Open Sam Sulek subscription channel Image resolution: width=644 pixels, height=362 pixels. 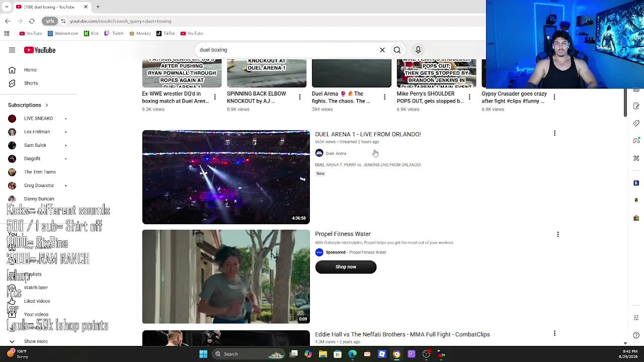[38, 145]
